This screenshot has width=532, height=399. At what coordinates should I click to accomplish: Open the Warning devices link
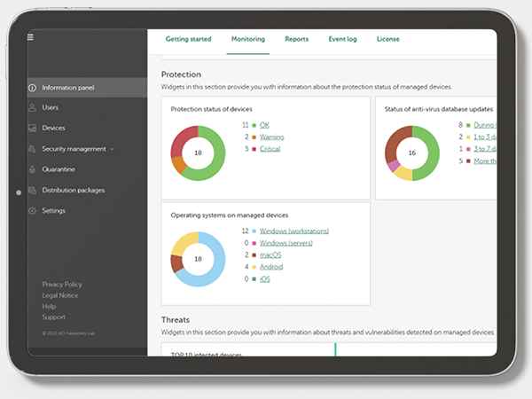click(272, 137)
